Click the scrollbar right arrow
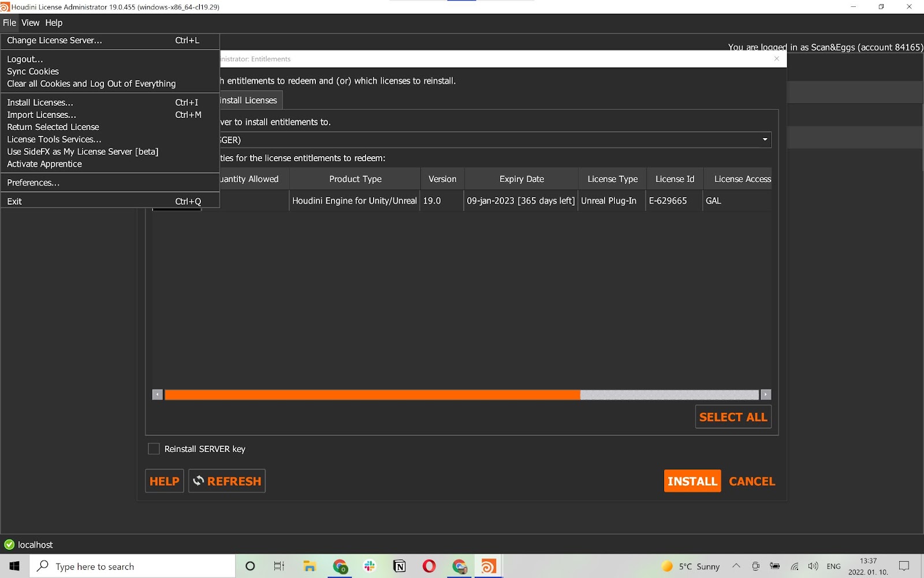Viewport: 924px width, 578px height. 766,395
